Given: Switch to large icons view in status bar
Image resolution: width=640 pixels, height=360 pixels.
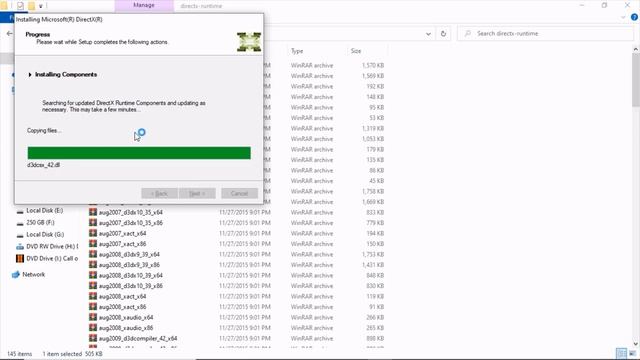Looking at the screenshot, I should tap(632, 353).
